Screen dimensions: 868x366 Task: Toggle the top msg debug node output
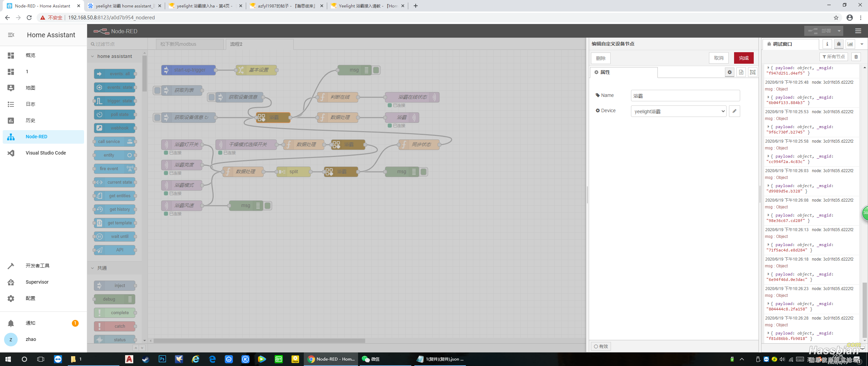coord(376,70)
